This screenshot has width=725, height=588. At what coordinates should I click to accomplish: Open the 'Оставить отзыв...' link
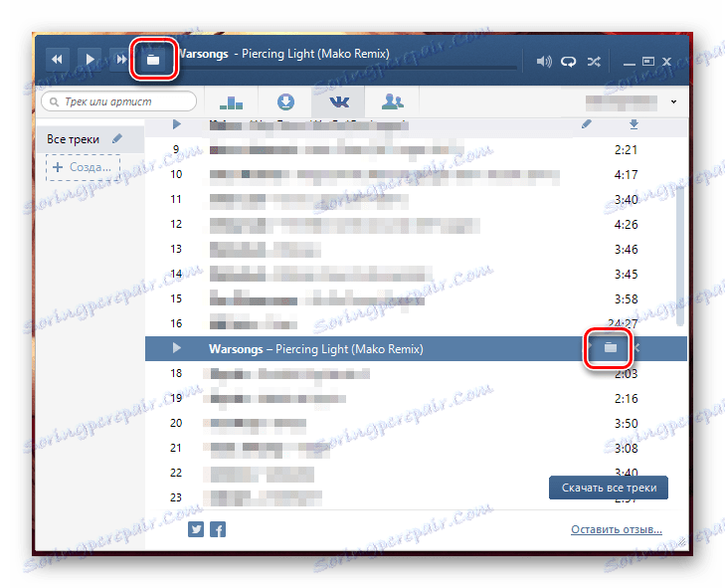click(x=617, y=529)
